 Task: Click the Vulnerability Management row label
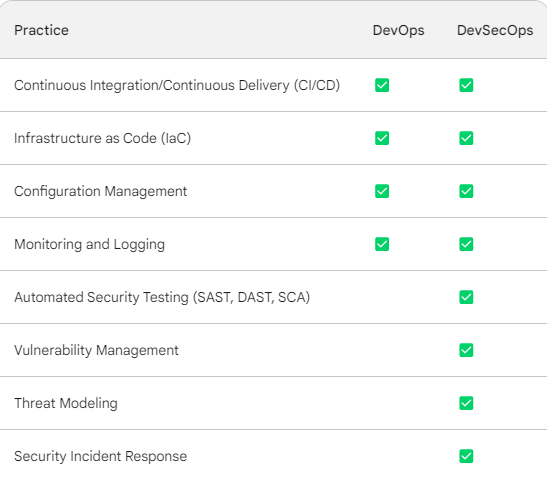96,350
